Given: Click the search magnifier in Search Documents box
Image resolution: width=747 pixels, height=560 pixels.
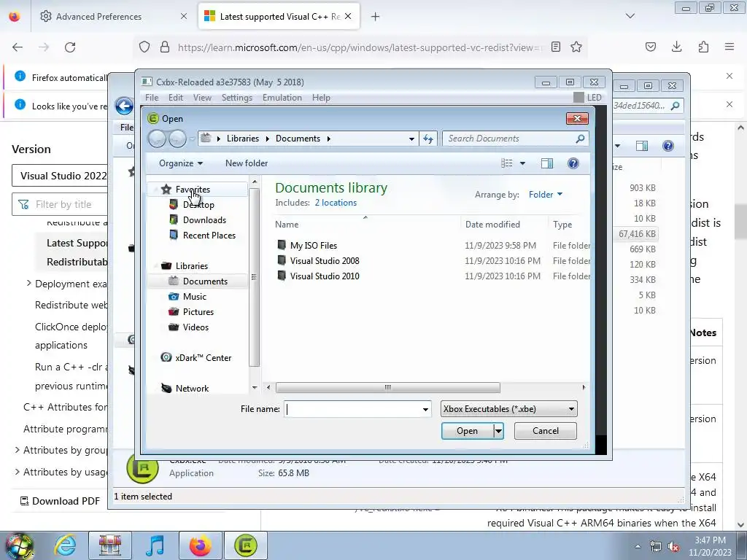Looking at the screenshot, I should point(580,139).
